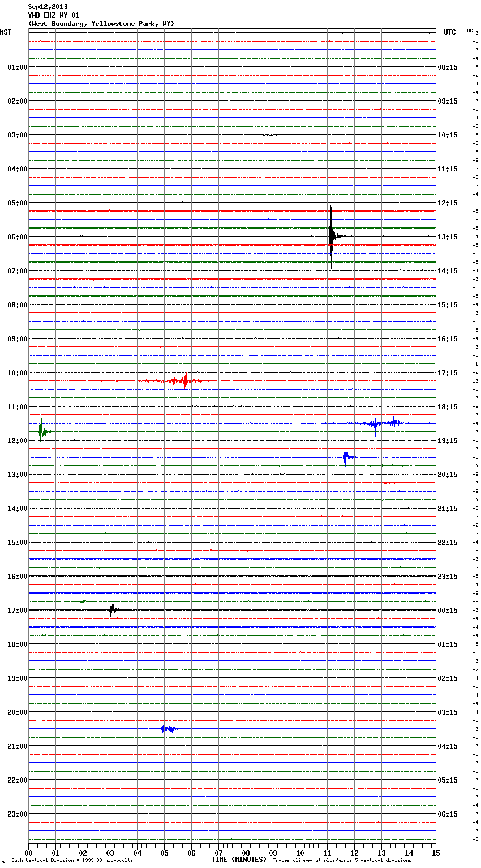The image size is (481, 868).
Task: Click the Each Vertical Division = 1333.33 microvolts note
Action: coord(72,861)
